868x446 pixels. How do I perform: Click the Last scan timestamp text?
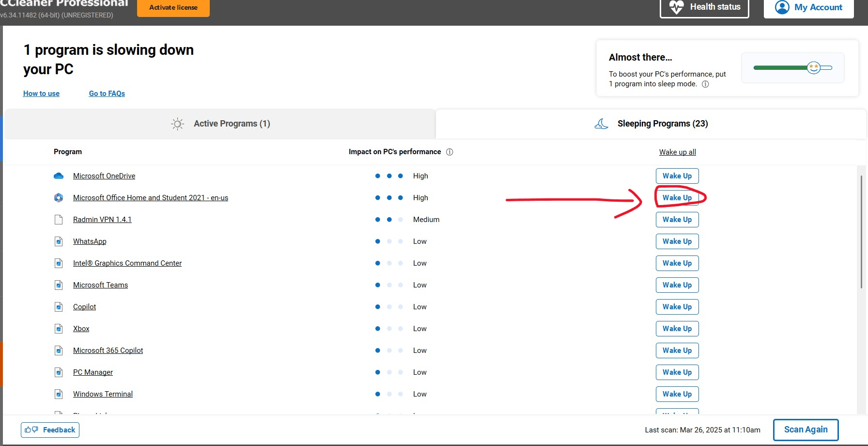pyautogui.click(x=702, y=430)
